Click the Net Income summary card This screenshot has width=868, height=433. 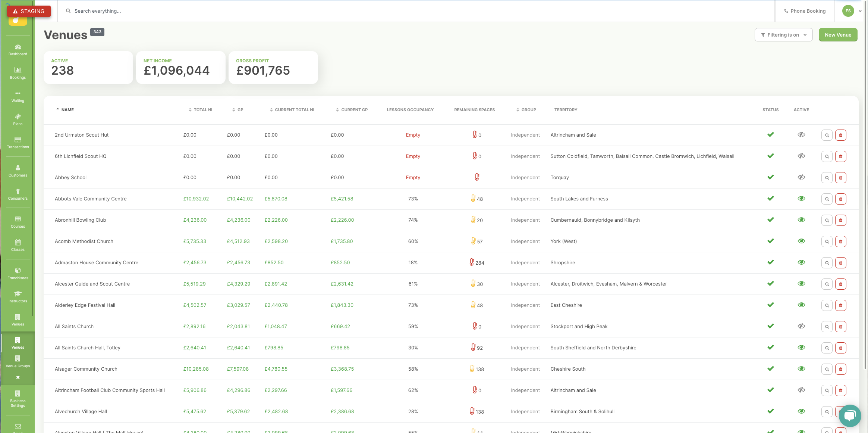181,68
